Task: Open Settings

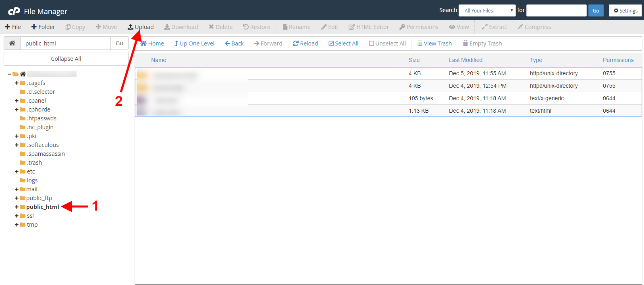Action: (625, 10)
